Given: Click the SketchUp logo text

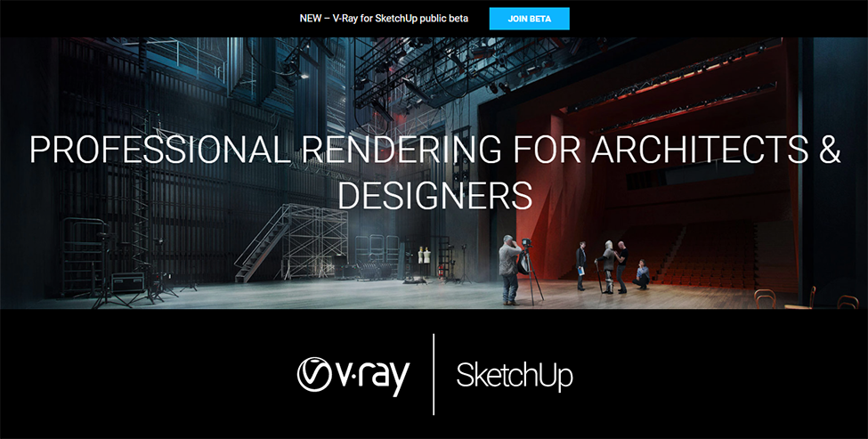Looking at the screenshot, I should tap(514, 376).
